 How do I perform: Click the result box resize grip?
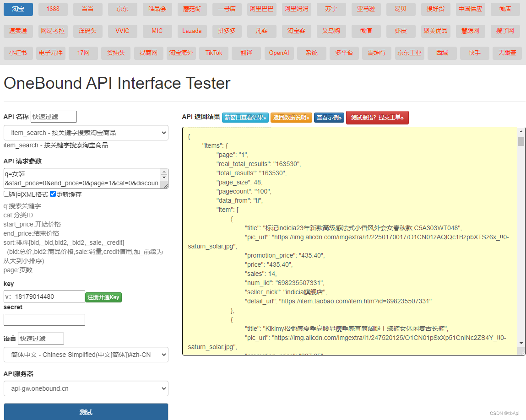(x=521, y=351)
